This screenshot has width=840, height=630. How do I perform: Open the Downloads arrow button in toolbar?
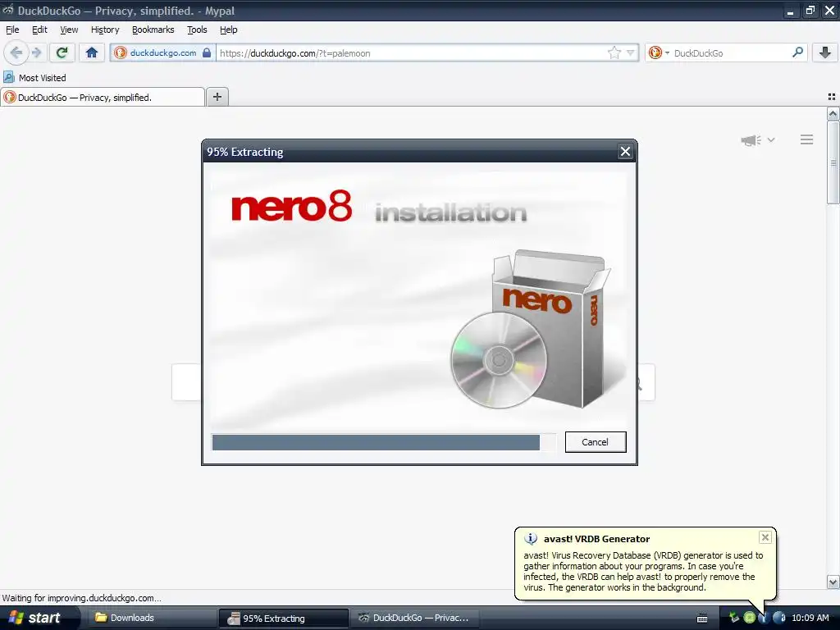coord(824,52)
